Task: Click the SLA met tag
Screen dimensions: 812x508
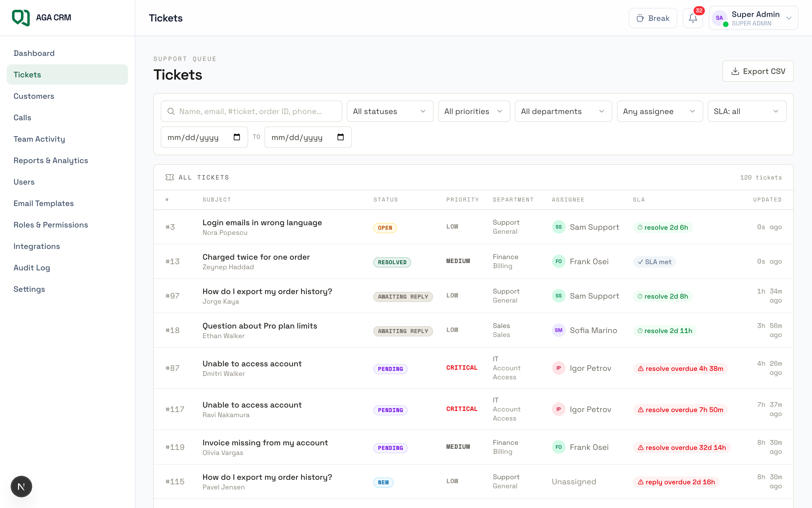Action: pos(654,262)
